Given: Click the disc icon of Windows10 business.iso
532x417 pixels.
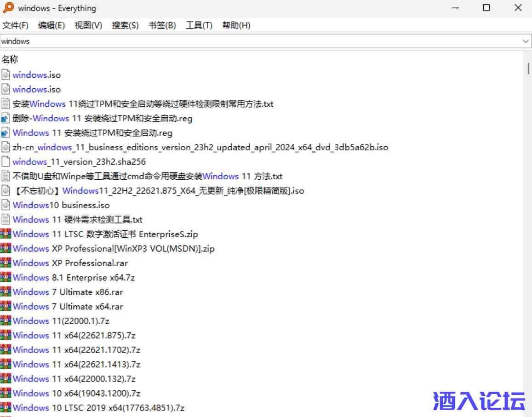Looking at the screenshot, I should [6, 205].
